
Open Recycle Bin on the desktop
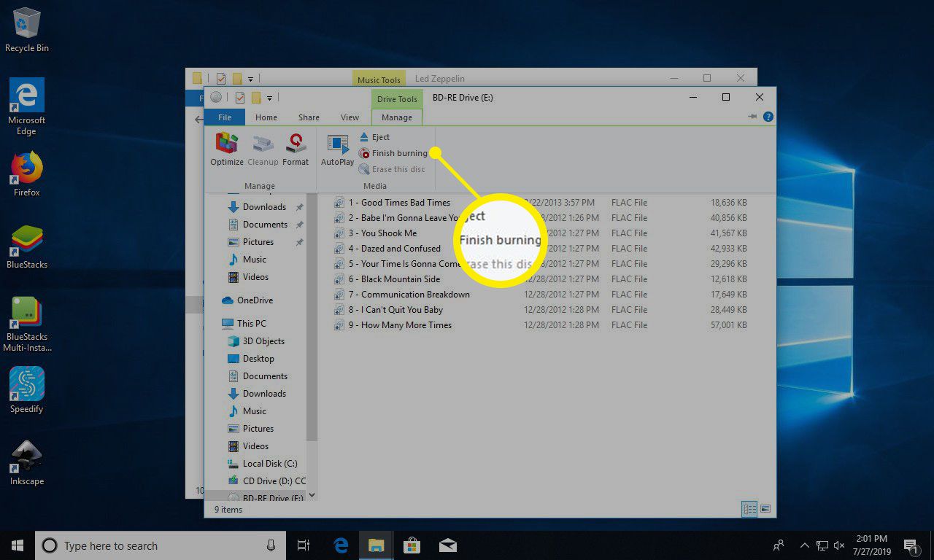(27, 31)
